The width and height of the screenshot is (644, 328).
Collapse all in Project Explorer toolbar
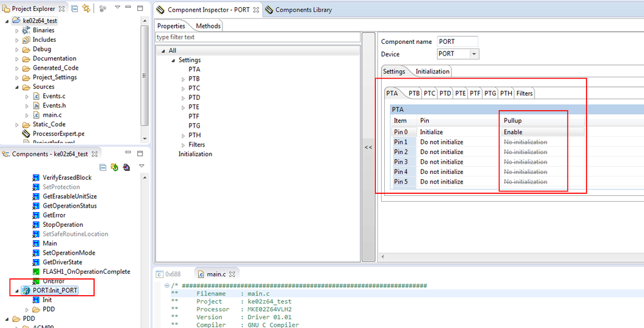coord(74,8)
